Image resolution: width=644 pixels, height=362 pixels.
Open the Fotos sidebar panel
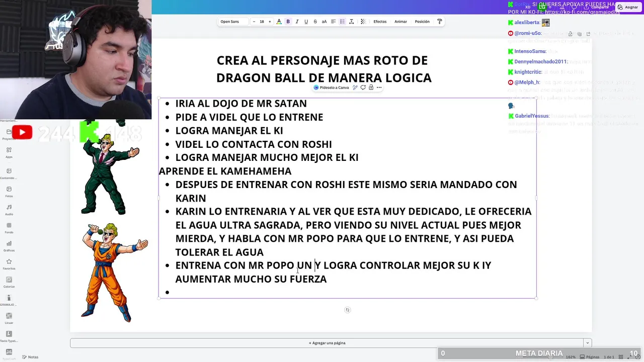(x=9, y=192)
